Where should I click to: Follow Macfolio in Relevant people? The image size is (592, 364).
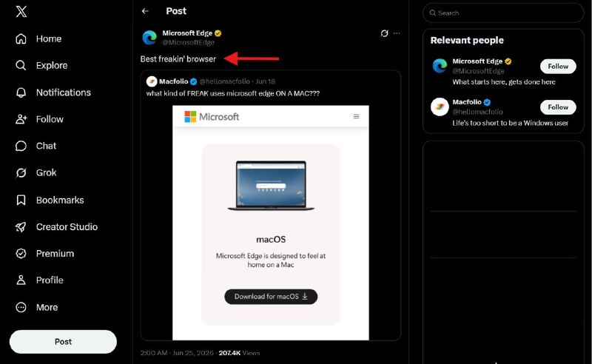[558, 107]
